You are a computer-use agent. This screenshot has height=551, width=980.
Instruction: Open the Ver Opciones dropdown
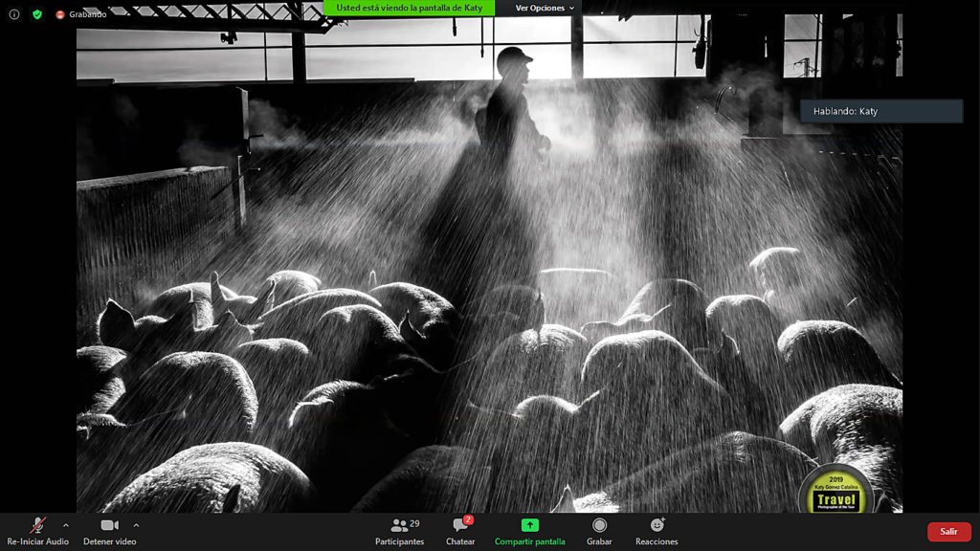[x=546, y=8]
